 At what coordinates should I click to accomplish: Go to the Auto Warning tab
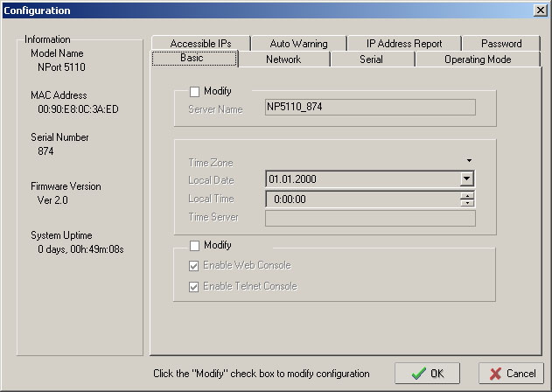coord(298,44)
